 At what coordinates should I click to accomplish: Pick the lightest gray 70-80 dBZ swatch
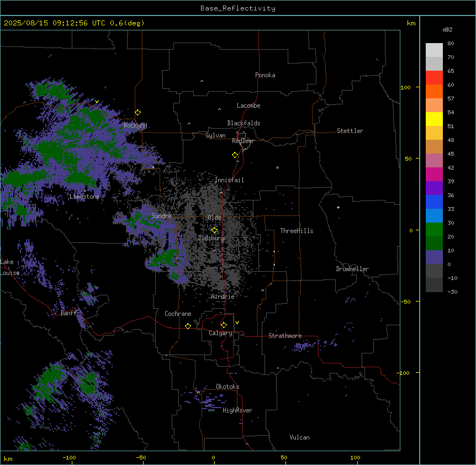pyautogui.click(x=434, y=50)
